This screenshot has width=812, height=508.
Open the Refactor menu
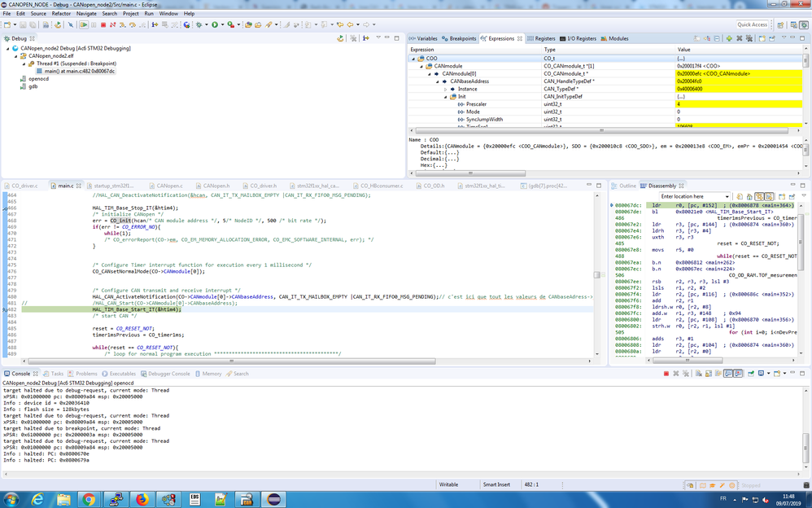click(x=60, y=14)
